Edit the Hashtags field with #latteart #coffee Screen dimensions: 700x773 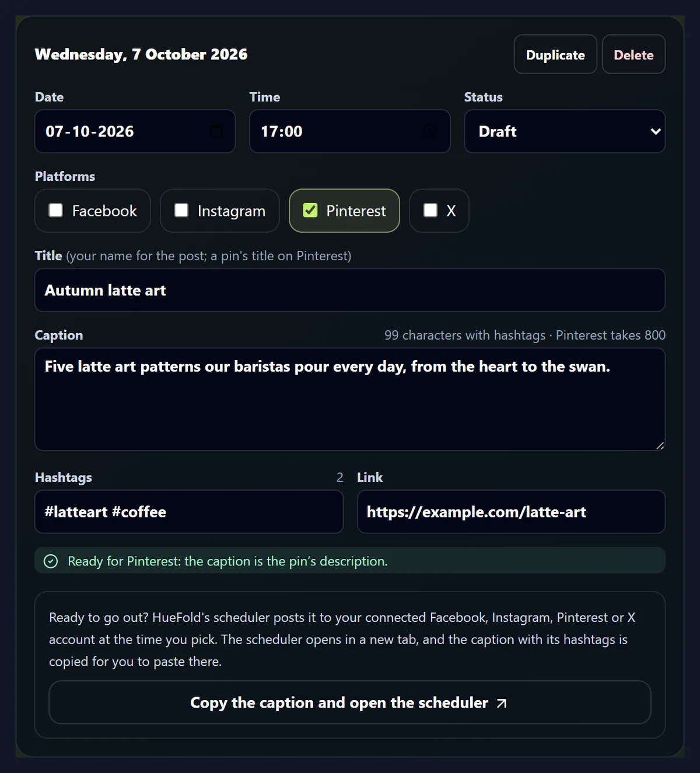189,512
